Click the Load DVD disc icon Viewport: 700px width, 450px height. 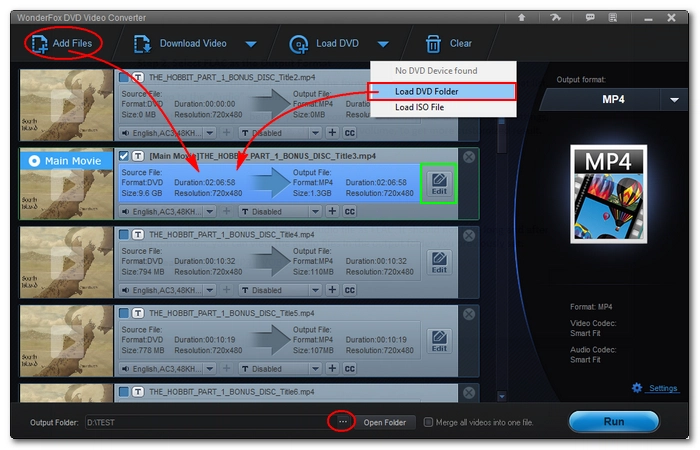click(299, 44)
